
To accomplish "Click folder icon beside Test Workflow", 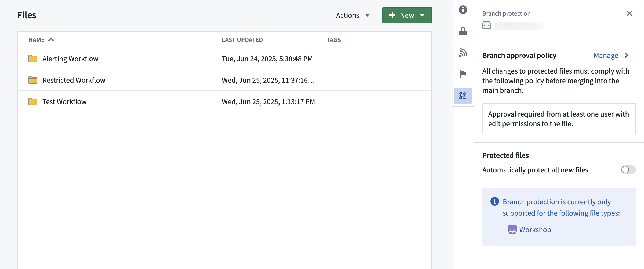I will point(33,101).
